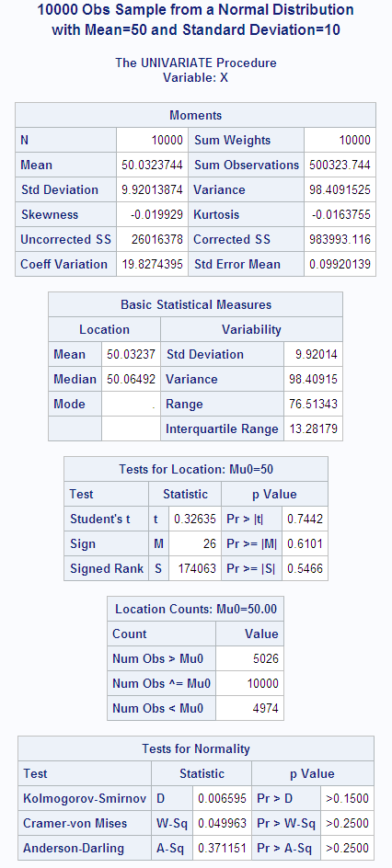Click the Kurtosis value -0.0163755
Screen dimensions: 392x868
(x=340, y=215)
